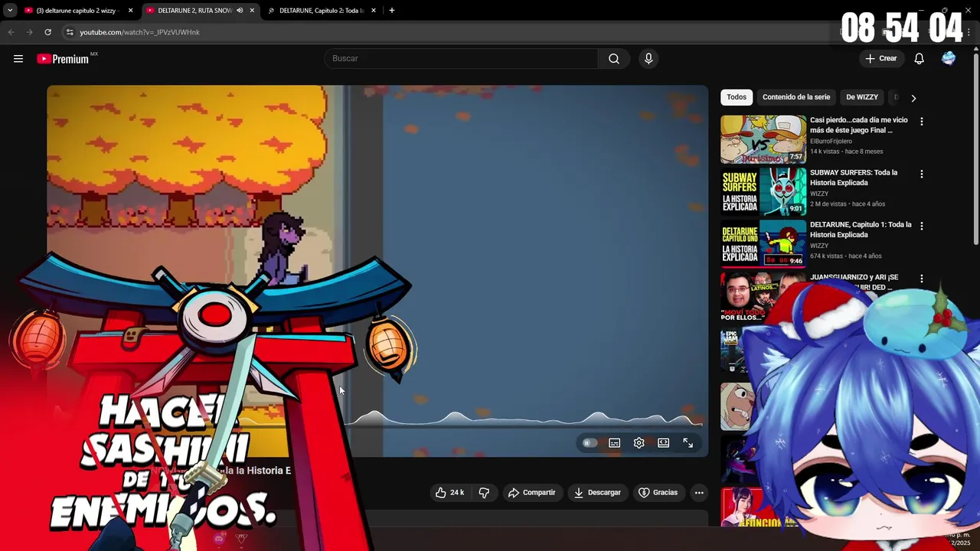The width and height of the screenshot is (980, 551).
Task: Mute the DELTARUNE 2 tab via its speaker icon
Action: click(x=240, y=11)
